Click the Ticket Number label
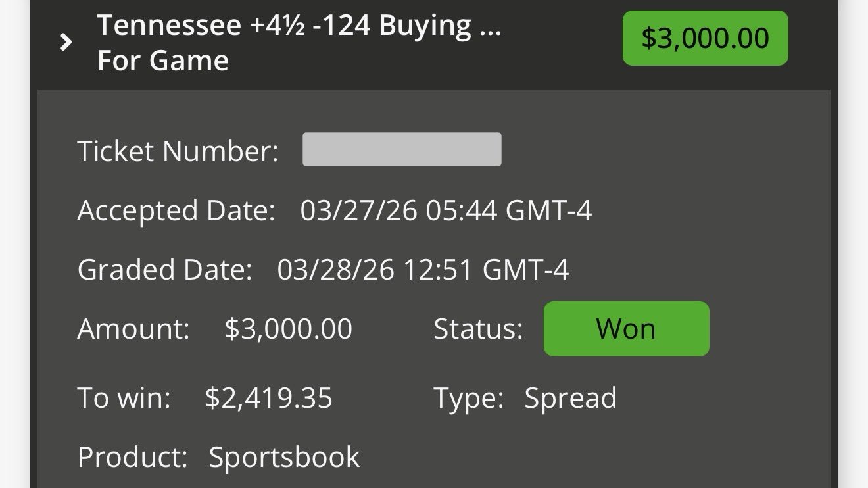The image size is (868, 488). (178, 151)
